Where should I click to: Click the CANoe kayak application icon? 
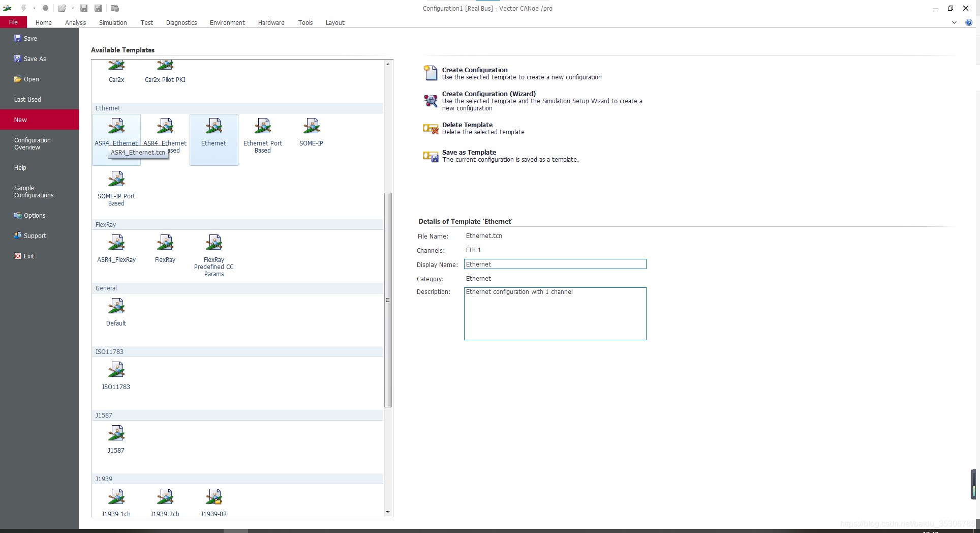tap(7, 8)
